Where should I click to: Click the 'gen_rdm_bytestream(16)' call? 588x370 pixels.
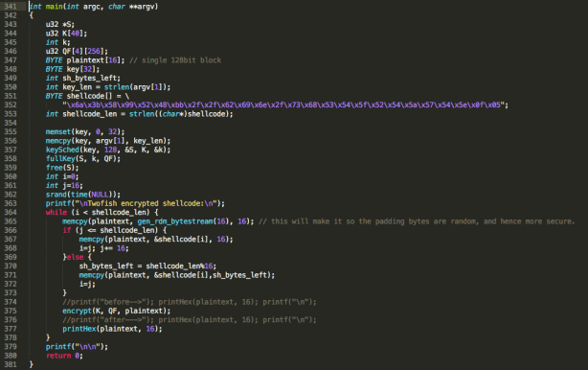[x=183, y=221]
